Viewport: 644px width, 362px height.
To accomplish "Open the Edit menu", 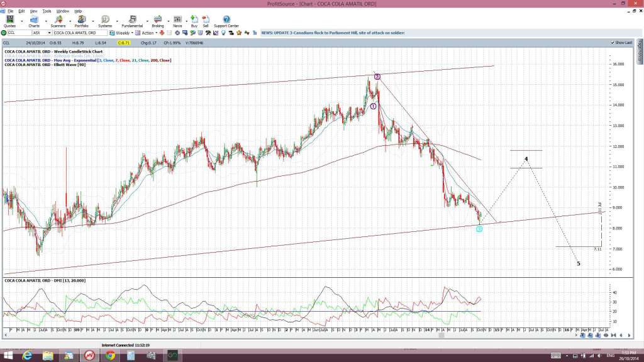I will 21,11.
